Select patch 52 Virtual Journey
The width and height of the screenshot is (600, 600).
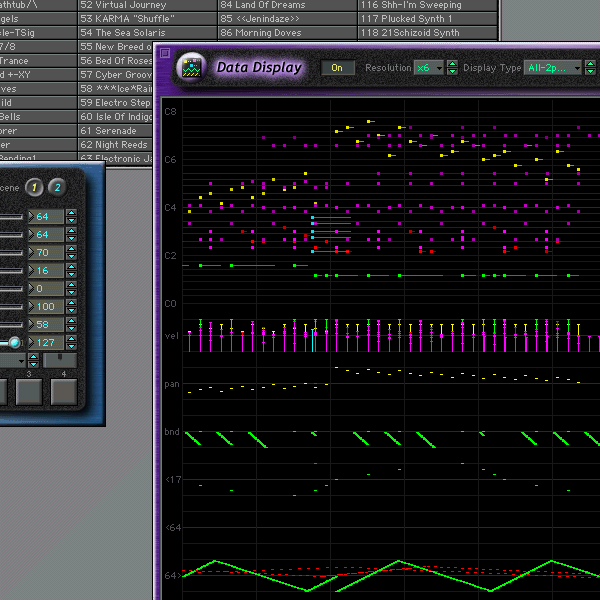[x=147, y=5]
